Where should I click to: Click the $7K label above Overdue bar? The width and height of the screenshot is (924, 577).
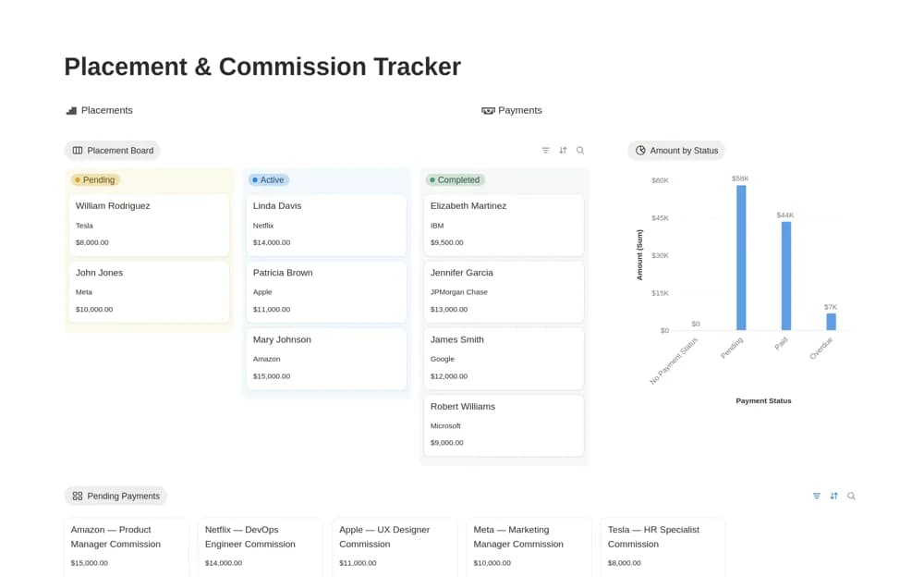click(x=831, y=307)
